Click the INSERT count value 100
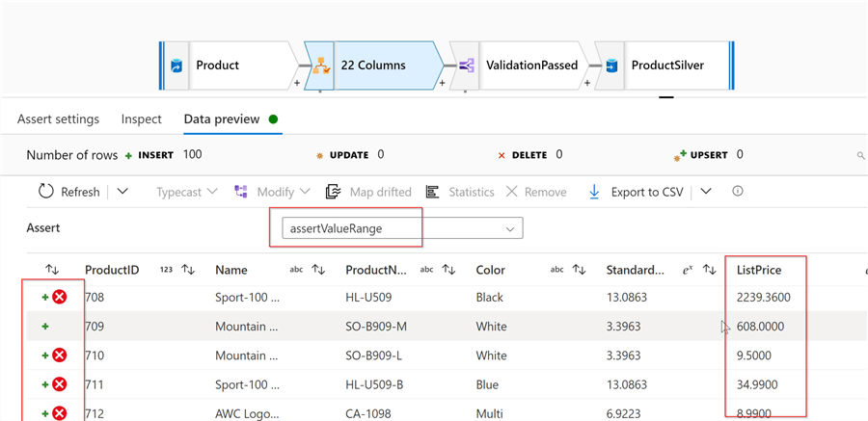Screen dimensions: 868x421 click(192, 154)
